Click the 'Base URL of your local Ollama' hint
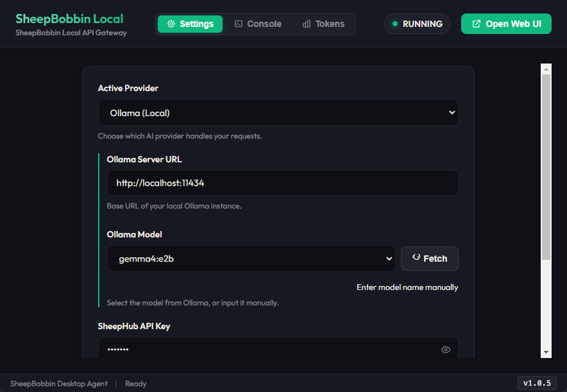The image size is (567, 392). point(174,206)
